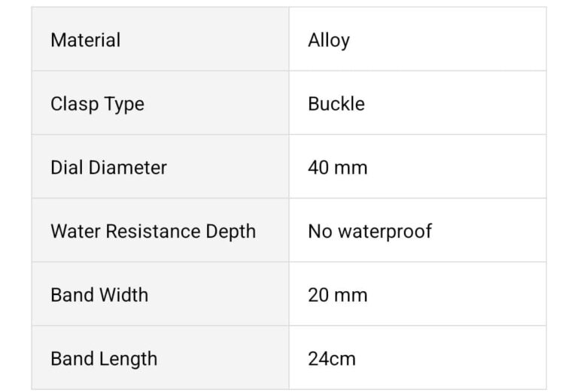Select the 24cm value cell

pos(332,359)
